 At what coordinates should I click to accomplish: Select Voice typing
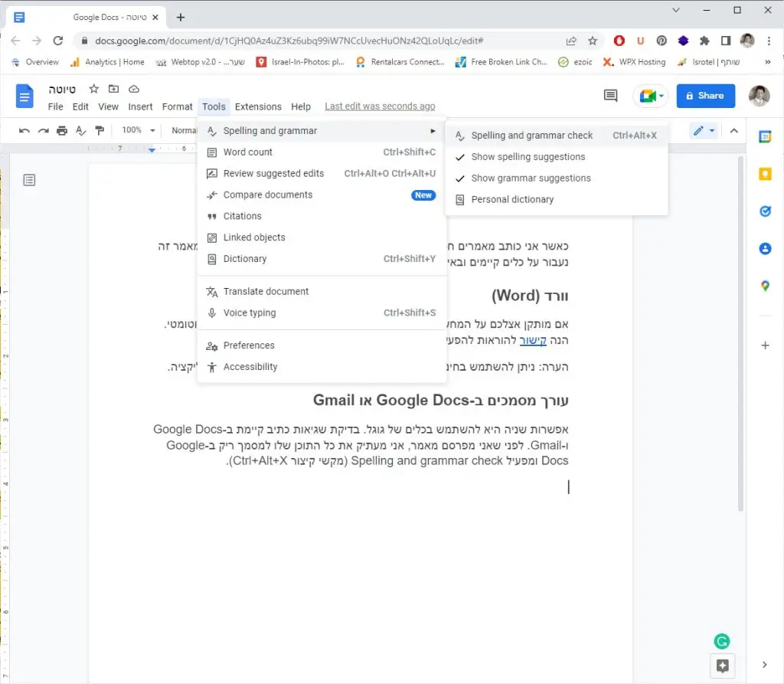[x=322, y=313]
